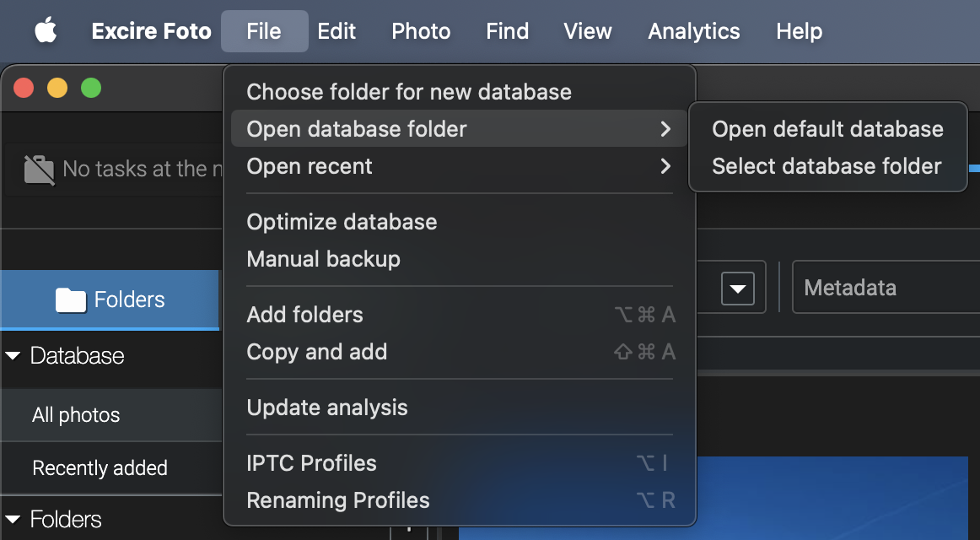Open the Excire Foto application menu
980x540 pixels.
151,31
